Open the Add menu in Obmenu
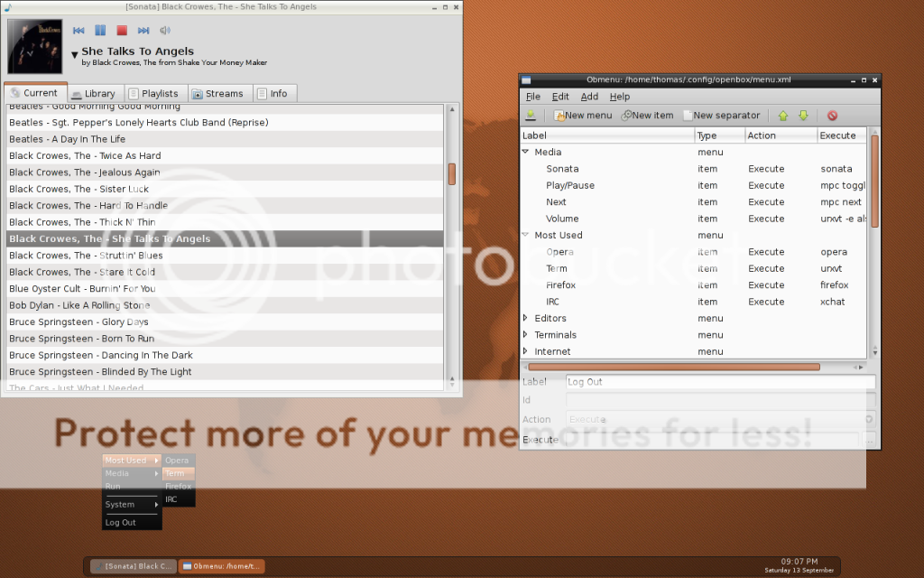 pos(589,97)
